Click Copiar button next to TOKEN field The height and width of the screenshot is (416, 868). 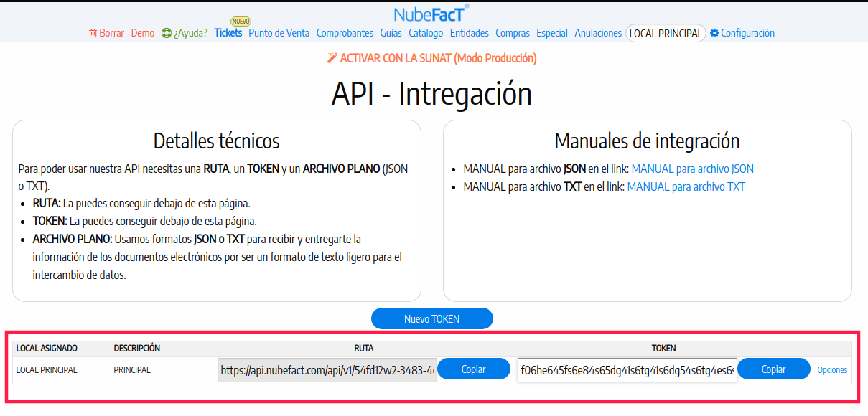click(774, 369)
